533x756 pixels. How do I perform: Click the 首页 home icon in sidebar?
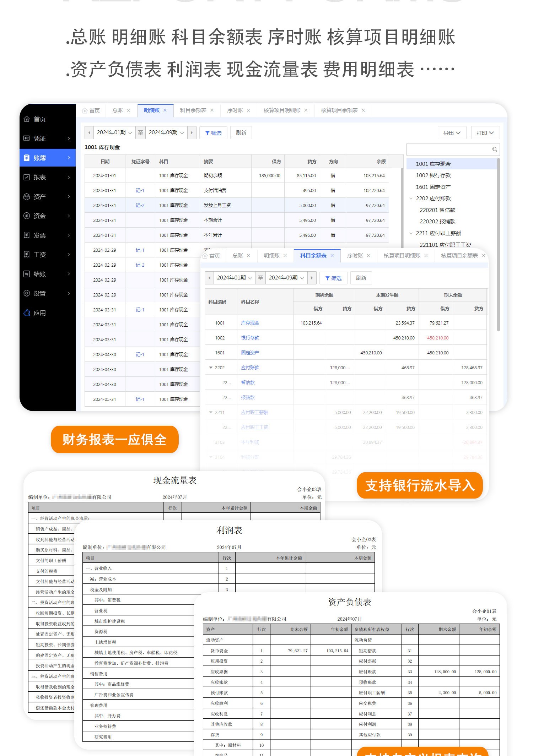[27, 119]
